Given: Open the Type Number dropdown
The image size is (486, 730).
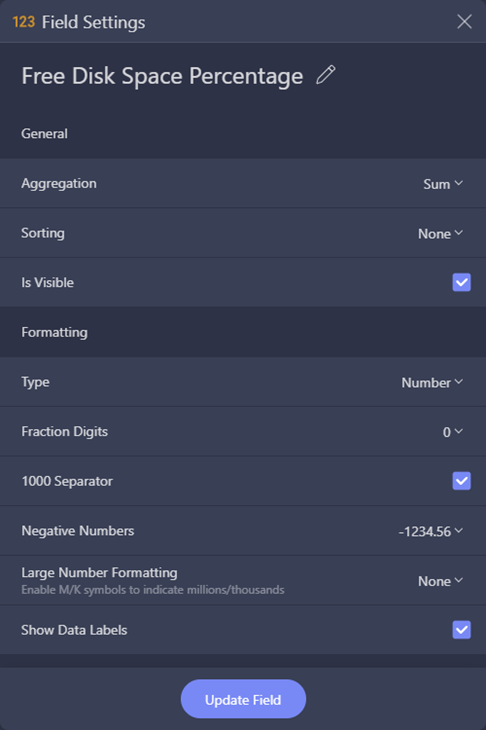Looking at the screenshot, I should pos(432,382).
